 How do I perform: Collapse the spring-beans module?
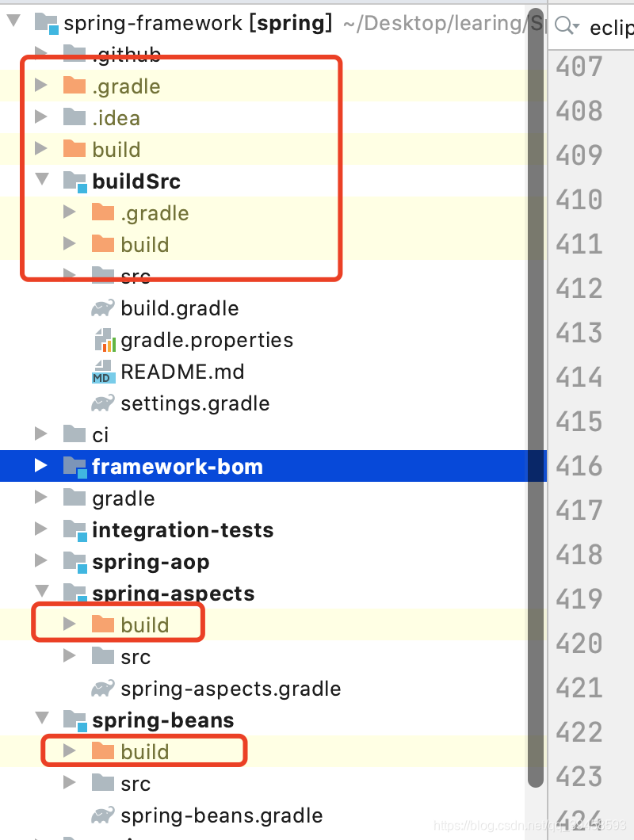pos(42,719)
